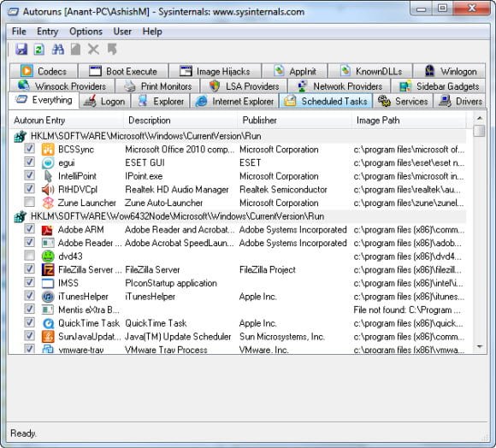Click the Refresh toolbar icon
The width and height of the screenshot is (496, 448).
(x=39, y=50)
